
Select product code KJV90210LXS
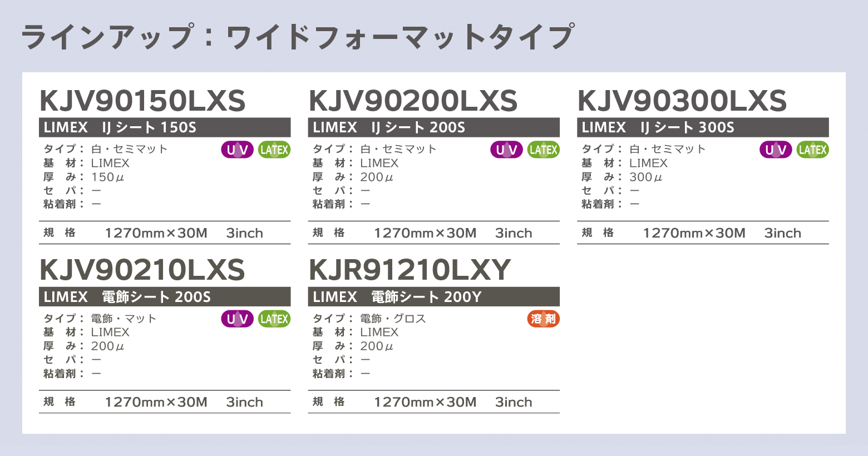tap(142, 270)
